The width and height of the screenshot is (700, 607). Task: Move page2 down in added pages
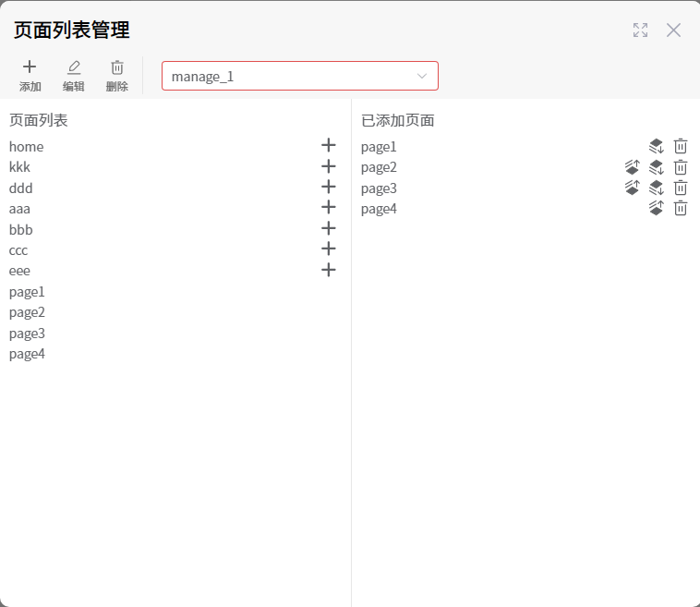point(657,167)
